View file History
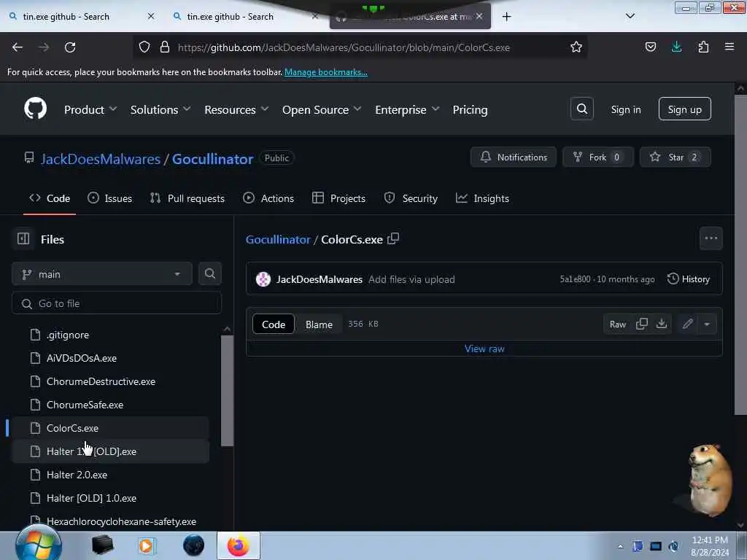Screen dimensions: 747x560 (x=689, y=279)
